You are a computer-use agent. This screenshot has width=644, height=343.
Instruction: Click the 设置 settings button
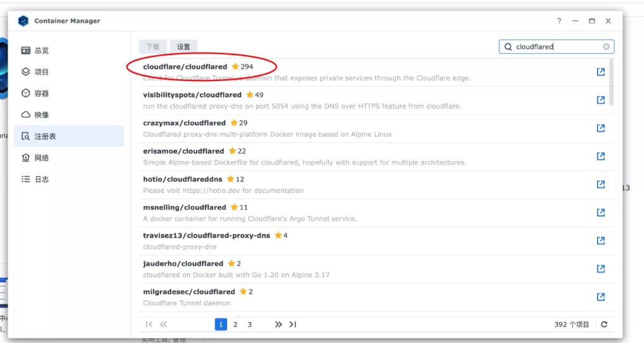click(x=183, y=47)
